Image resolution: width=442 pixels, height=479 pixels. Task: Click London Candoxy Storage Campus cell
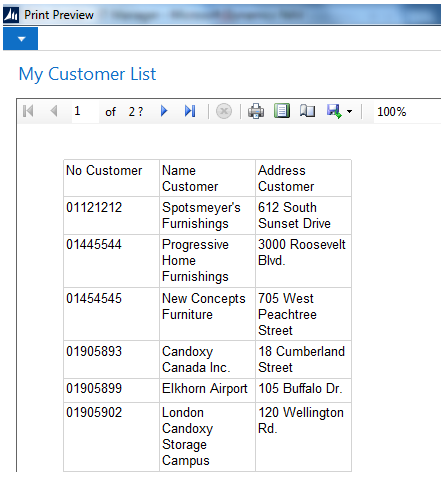pos(207,437)
